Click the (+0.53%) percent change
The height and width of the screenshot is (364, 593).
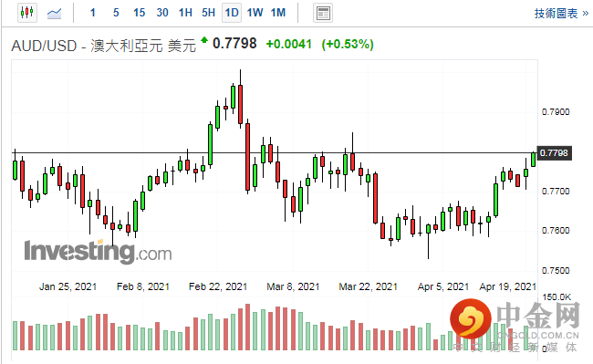tap(348, 44)
